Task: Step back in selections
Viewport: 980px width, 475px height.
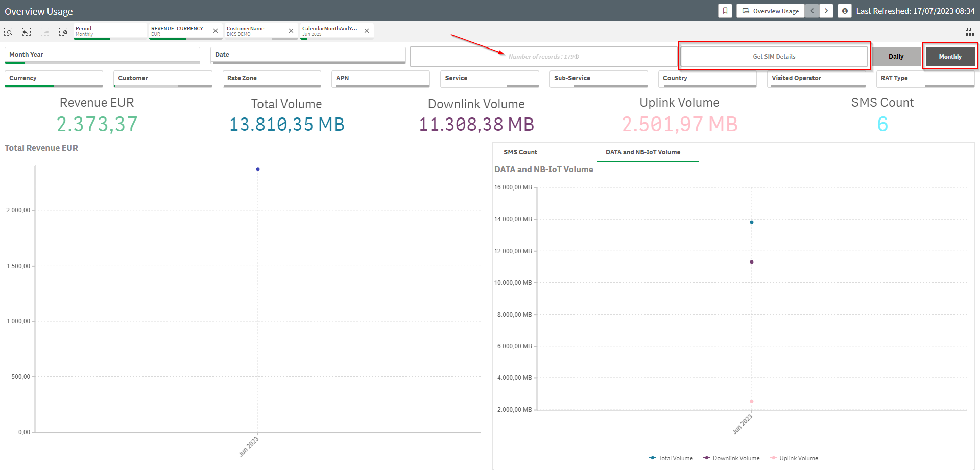Action: point(27,32)
